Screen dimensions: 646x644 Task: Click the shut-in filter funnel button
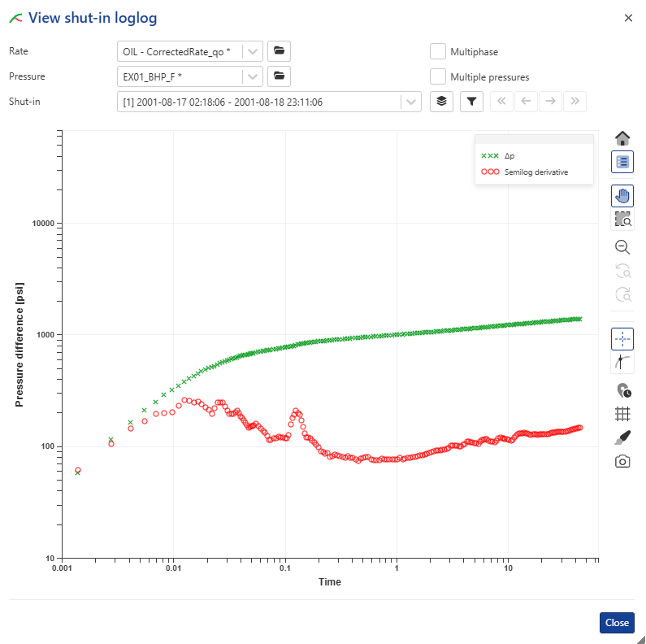471,102
